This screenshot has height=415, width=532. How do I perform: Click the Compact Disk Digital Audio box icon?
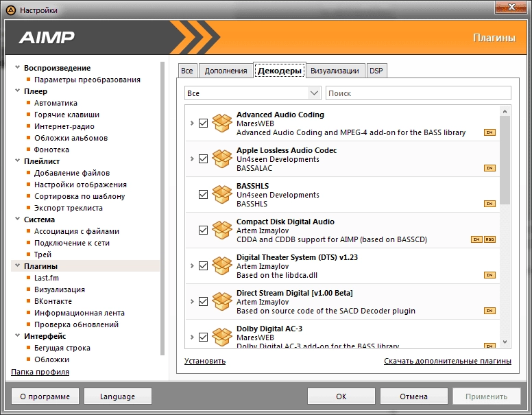point(222,230)
